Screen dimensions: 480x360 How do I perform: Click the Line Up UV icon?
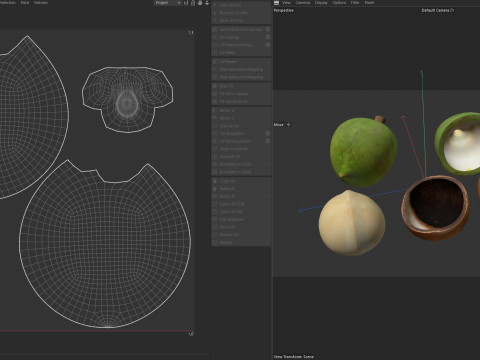(215, 126)
